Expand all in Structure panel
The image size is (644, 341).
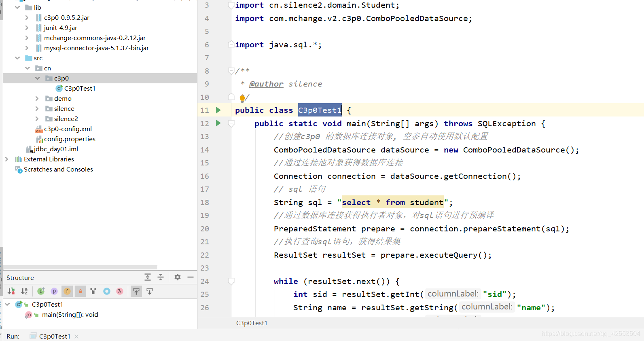148,277
